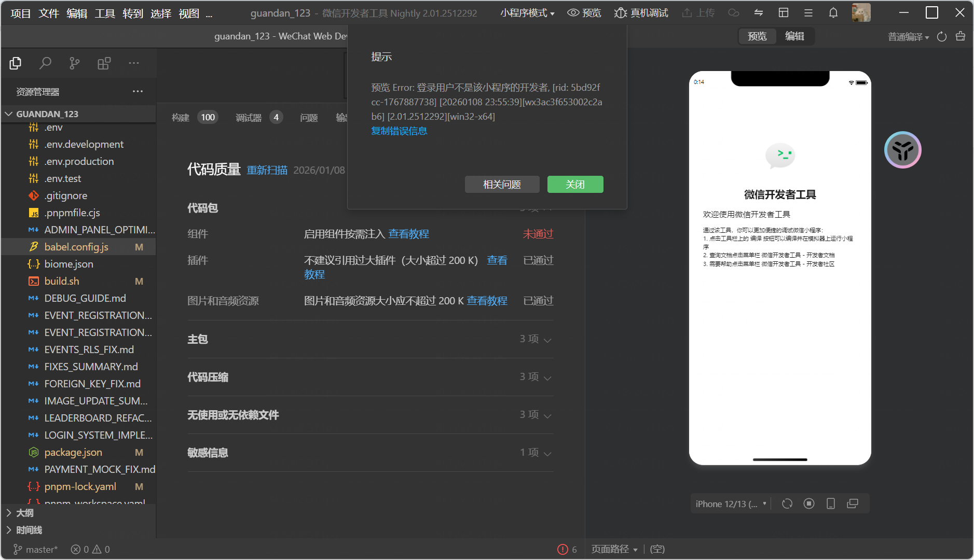Click the master* git branch status item
This screenshot has height=560, width=974.
(x=35, y=550)
